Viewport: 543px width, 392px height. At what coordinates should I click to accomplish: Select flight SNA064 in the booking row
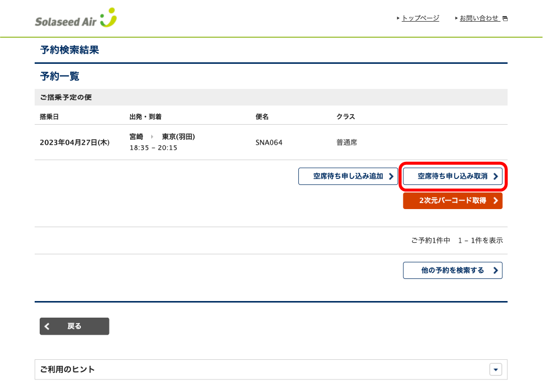(x=270, y=142)
